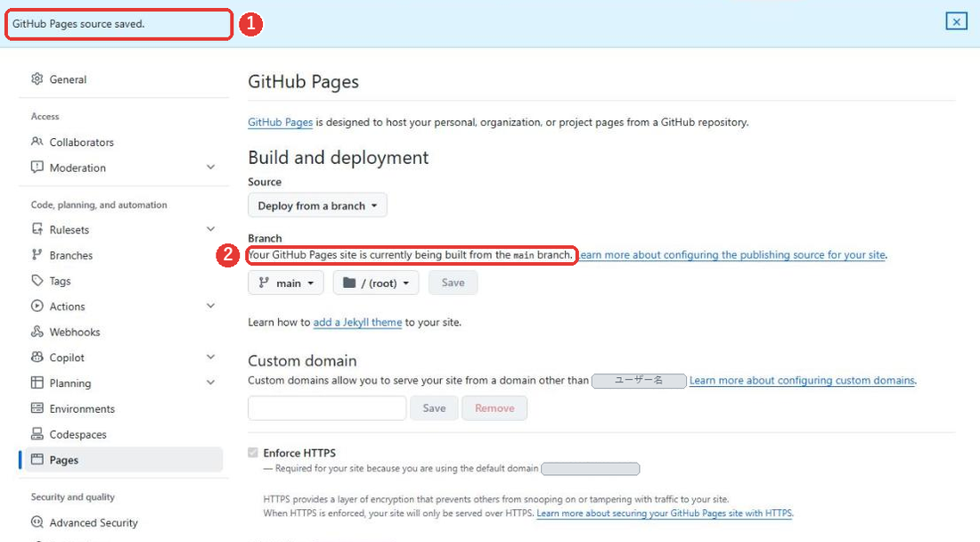Select Pages in settings sidebar
The height and width of the screenshot is (542, 980).
tap(124, 459)
